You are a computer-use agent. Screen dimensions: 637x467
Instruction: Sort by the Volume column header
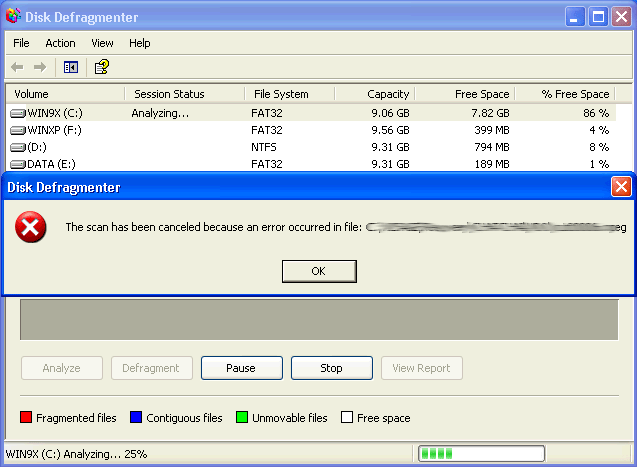pyautogui.click(x=65, y=94)
